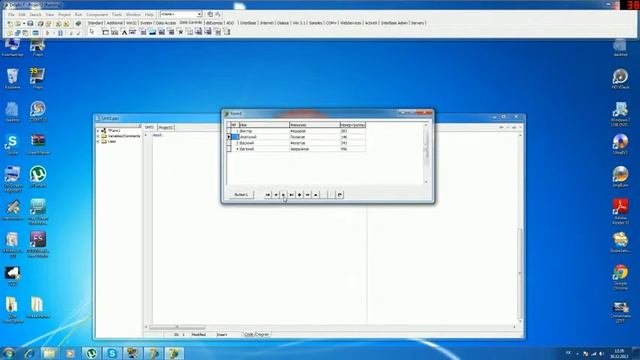Open the Component menu
This screenshot has width=640, height=360.
click(x=97, y=14)
